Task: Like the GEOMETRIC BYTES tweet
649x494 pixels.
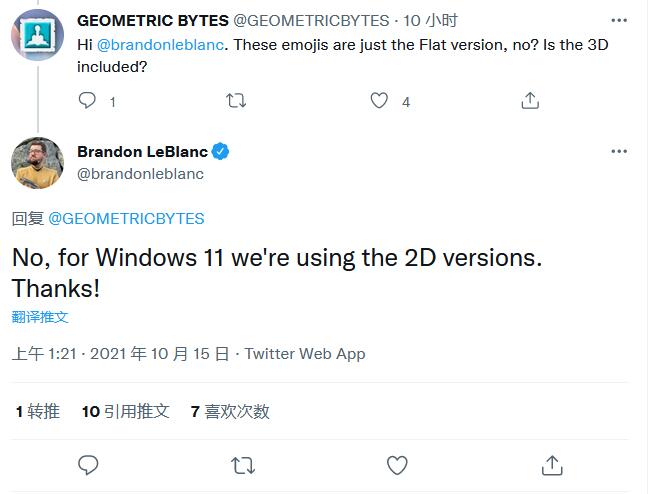Action: tap(379, 100)
